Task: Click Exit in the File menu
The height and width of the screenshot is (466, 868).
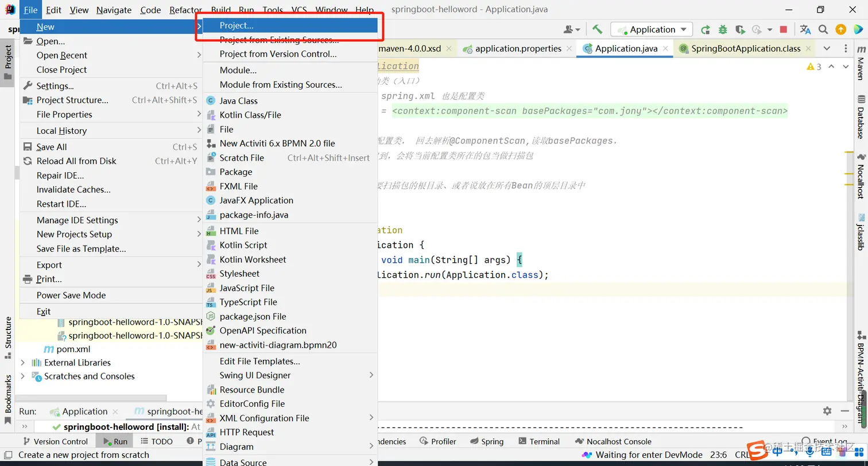Action: tap(111, 311)
